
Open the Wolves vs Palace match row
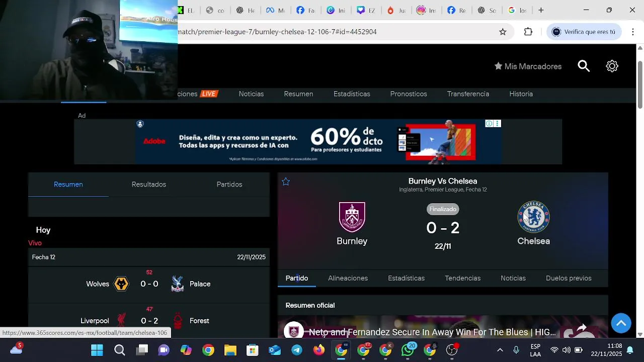149,284
